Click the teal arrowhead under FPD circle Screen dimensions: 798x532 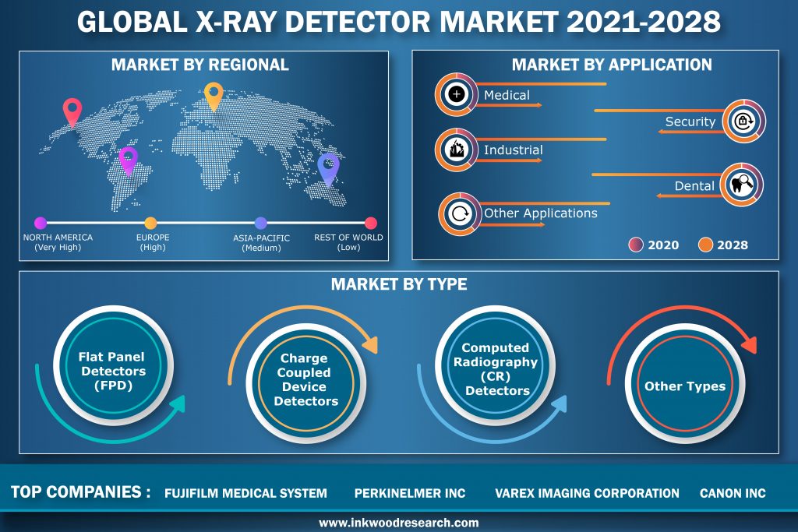[177, 405]
